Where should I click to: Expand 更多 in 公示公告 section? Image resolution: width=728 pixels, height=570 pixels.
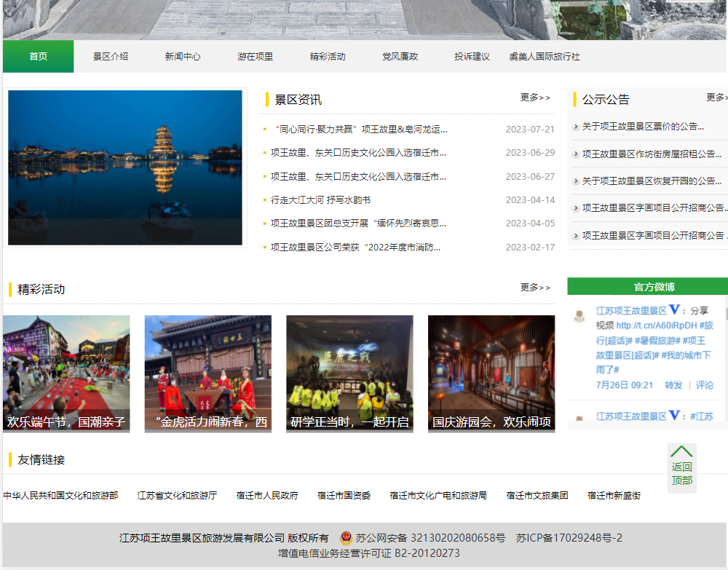pyautogui.click(x=716, y=98)
